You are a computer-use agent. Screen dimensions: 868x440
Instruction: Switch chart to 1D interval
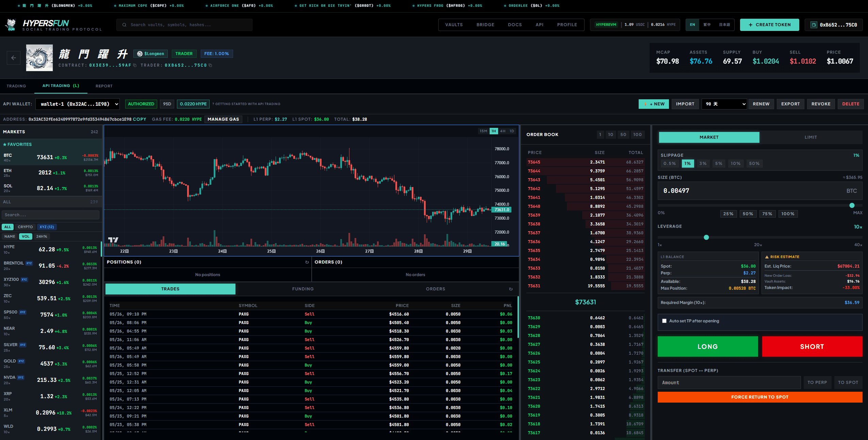[512, 131]
